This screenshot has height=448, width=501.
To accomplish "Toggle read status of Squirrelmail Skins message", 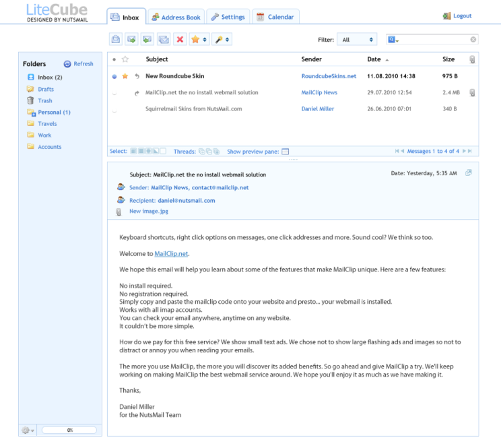I will point(114,111).
